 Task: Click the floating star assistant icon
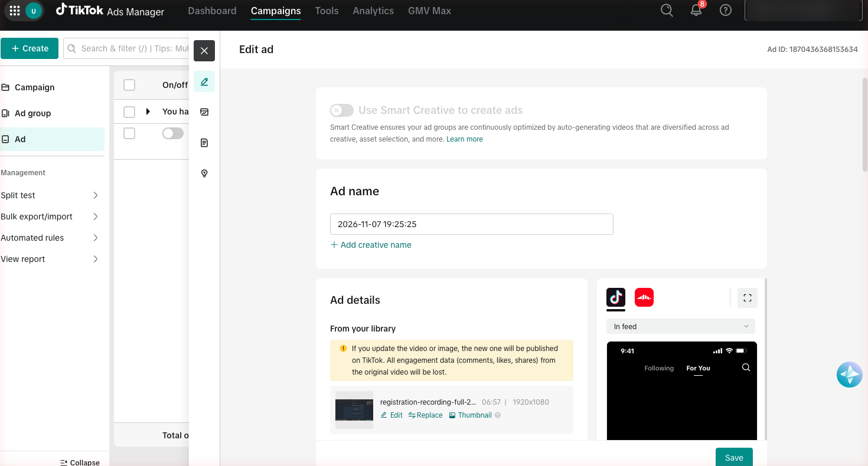click(850, 375)
